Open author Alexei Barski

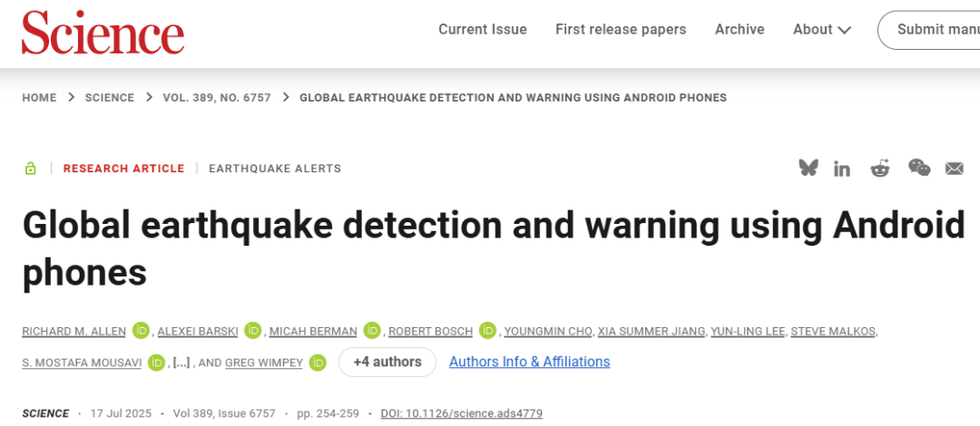point(198,331)
